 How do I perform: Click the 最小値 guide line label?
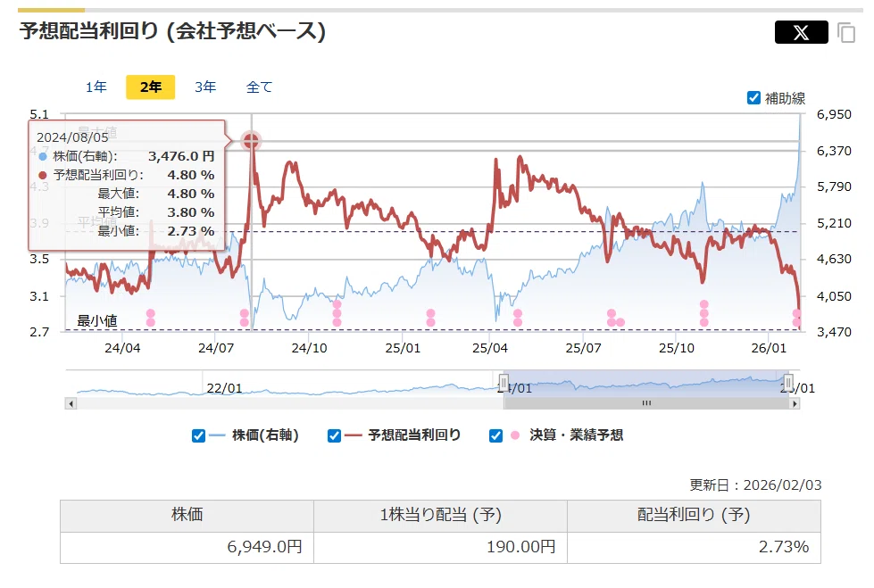pos(97,321)
